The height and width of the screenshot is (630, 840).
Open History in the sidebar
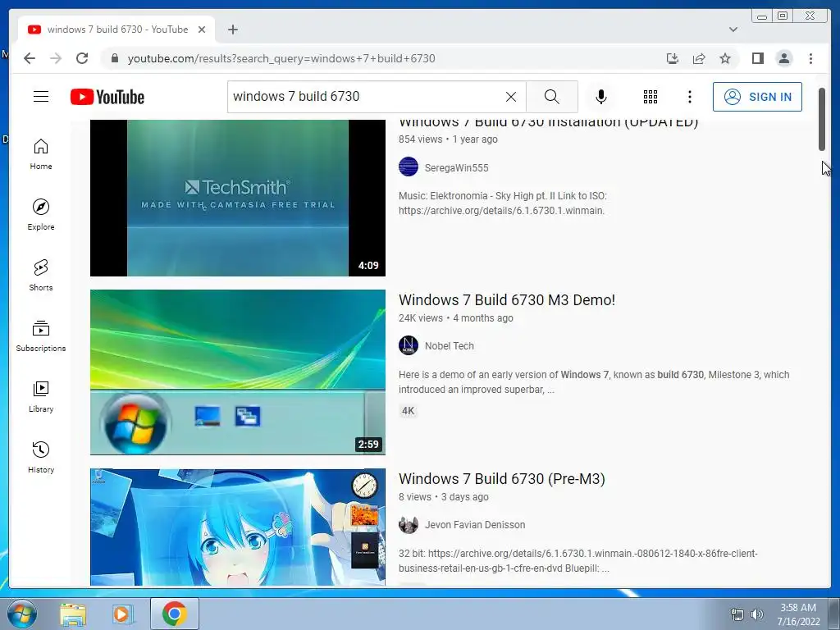point(41,457)
